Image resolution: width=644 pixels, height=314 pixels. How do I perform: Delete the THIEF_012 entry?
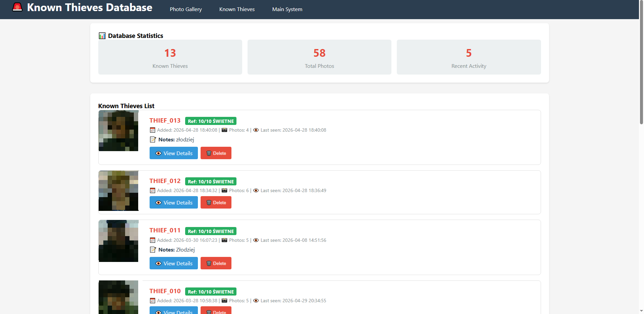(216, 203)
